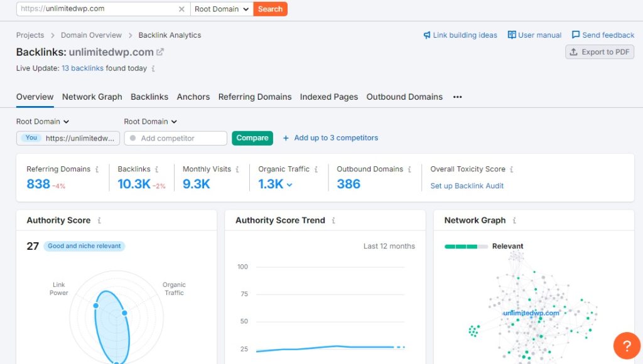The image size is (643, 364).
Task: Open the Indexed Pages tab
Action: pyautogui.click(x=329, y=97)
